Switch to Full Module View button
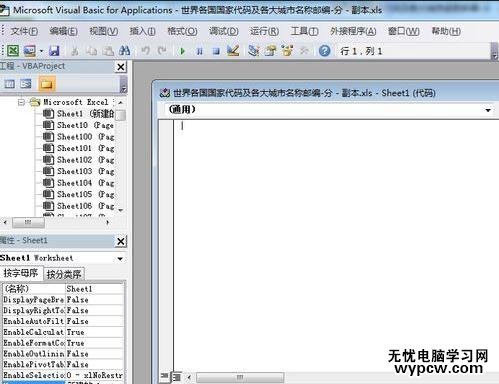 coord(176,377)
